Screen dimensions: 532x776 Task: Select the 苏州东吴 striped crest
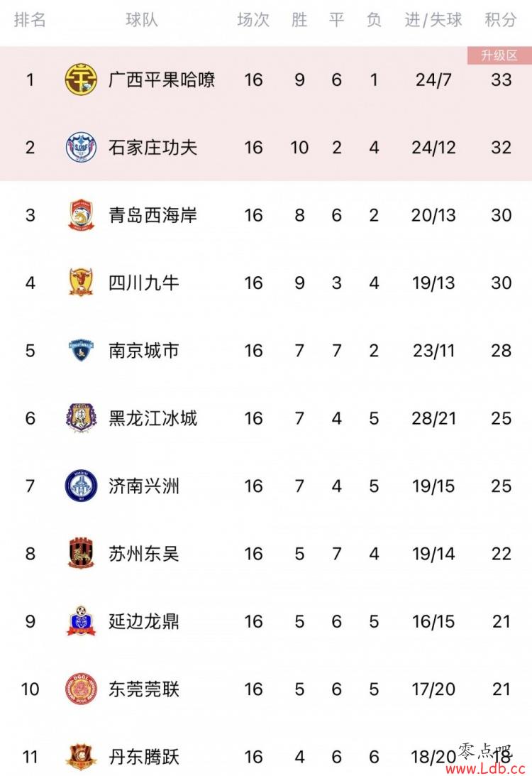81,553
